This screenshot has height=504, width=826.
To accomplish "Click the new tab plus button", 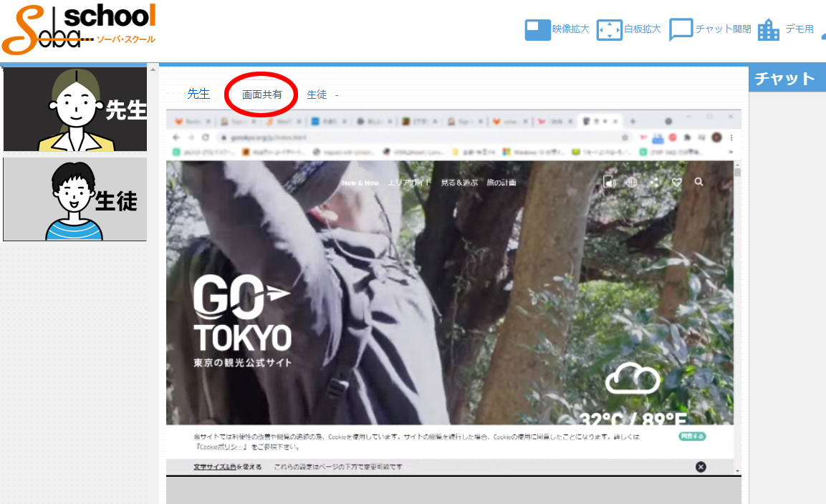I will 633,121.
